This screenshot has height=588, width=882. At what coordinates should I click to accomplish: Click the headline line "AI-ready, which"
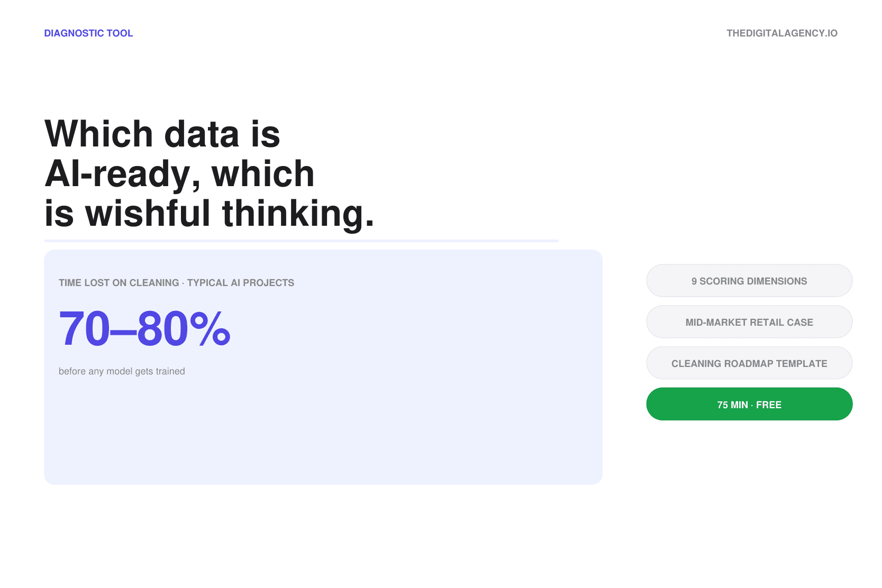[x=179, y=173]
